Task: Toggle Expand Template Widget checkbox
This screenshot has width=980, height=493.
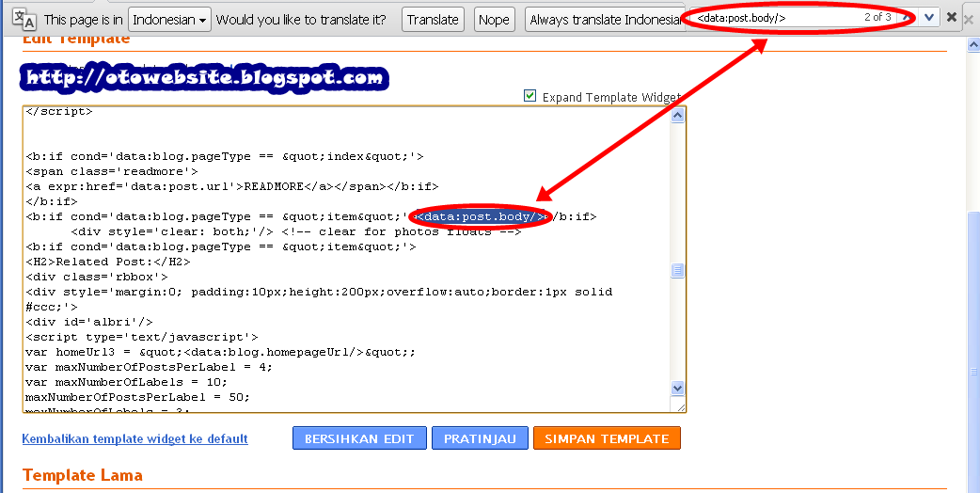Action: click(x=530, y=96)
